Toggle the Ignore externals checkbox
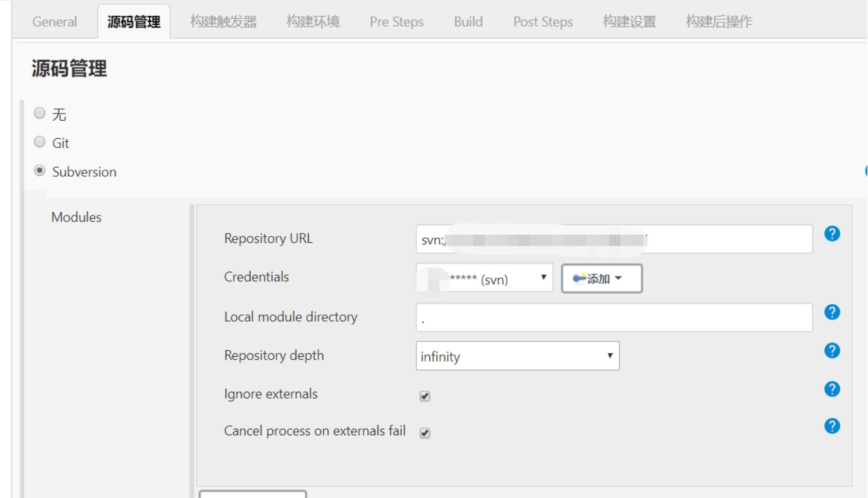 pyautogui.click(x=425, y=397)
